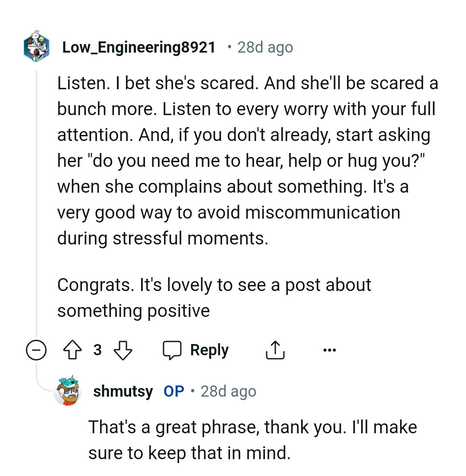Tap shmutsy's profile avatar

[x=67, y=391]
